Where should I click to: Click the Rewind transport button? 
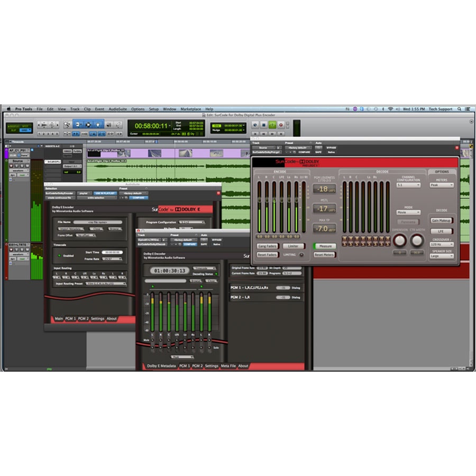click(264, 134)
